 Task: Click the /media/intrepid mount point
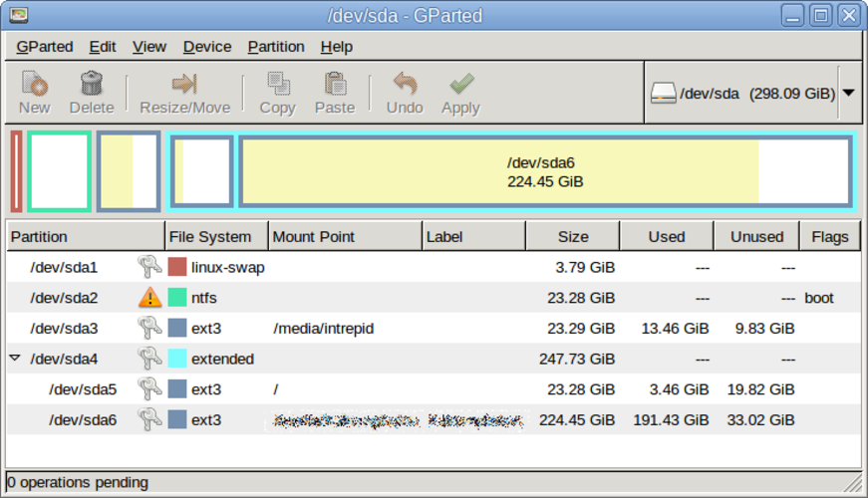[x=323, y=329]
